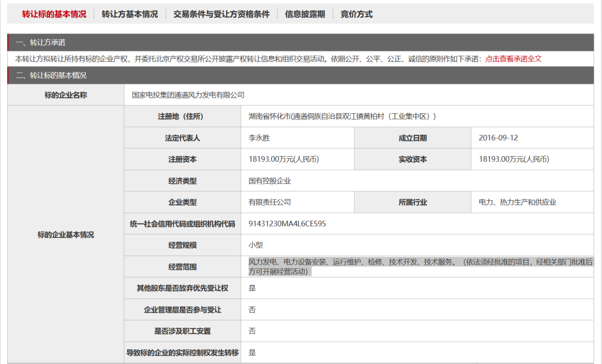Click the 一、转让方承诺 section header
This screenshot has height=364, width=602.
(300, 42)
